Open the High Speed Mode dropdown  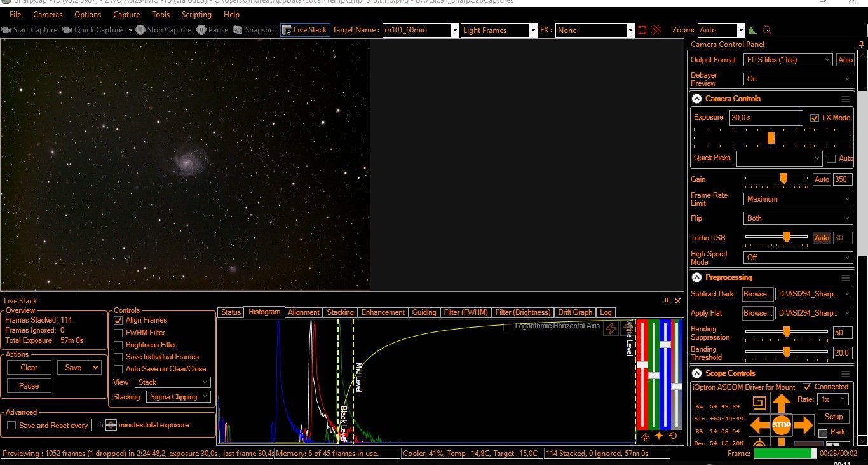click(798, 258)
